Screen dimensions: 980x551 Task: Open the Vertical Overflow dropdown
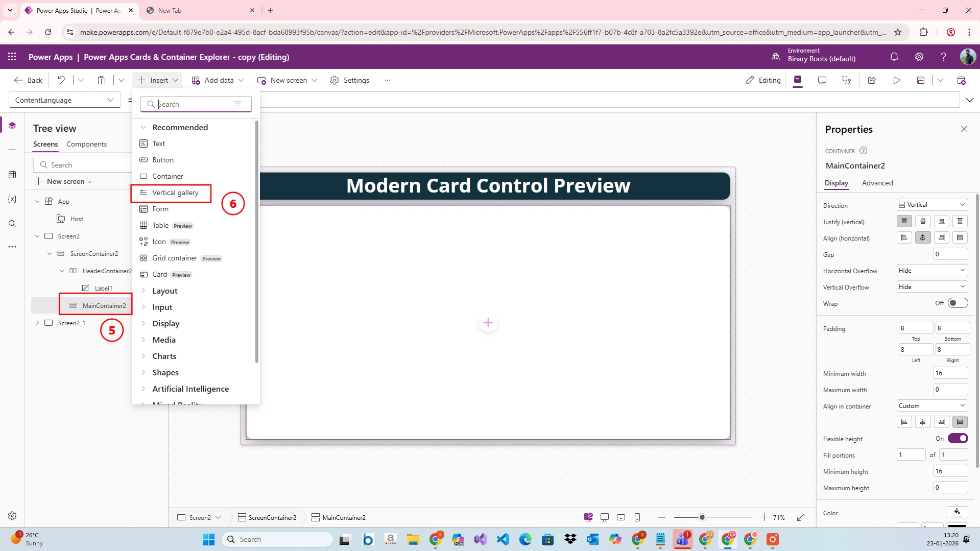coord(932,286)
